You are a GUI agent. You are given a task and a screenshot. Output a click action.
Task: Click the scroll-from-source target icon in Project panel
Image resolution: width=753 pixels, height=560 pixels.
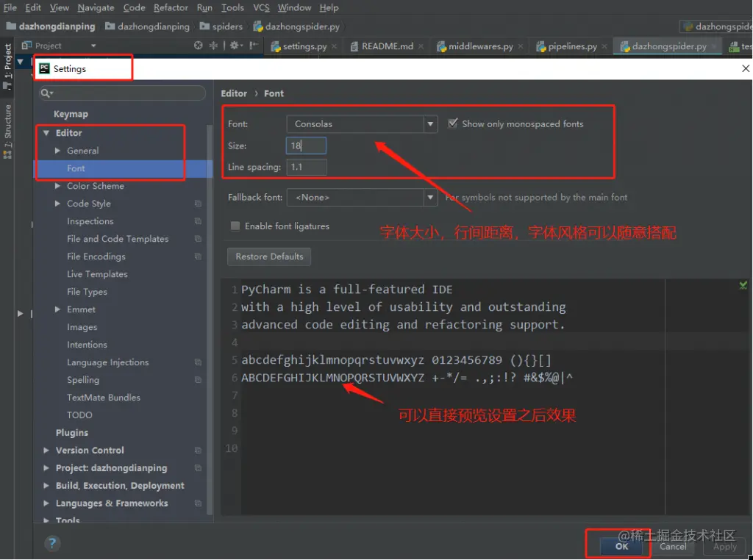point(199,46)
